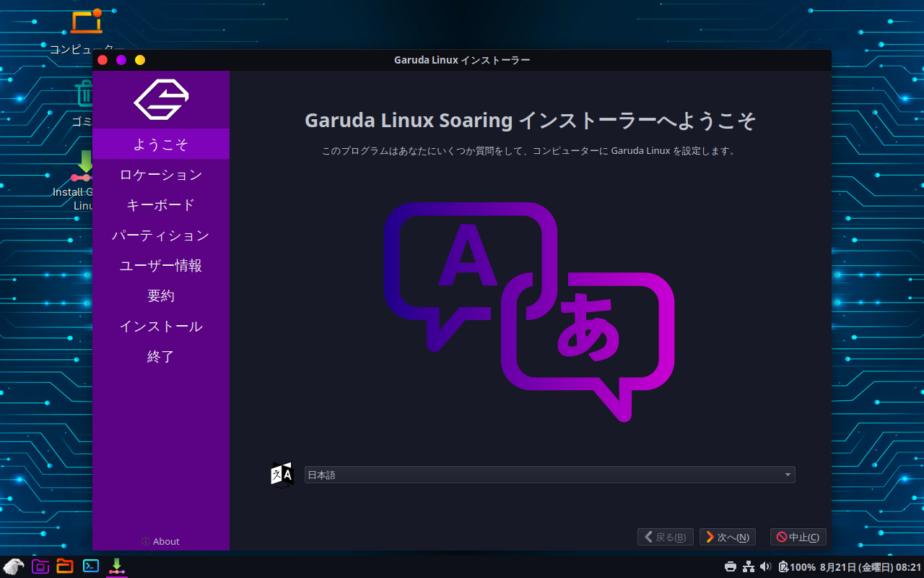This screenshot has width=924, height=578.
Task: Open the Garuda eagle application menu
Action: point(14,566)
